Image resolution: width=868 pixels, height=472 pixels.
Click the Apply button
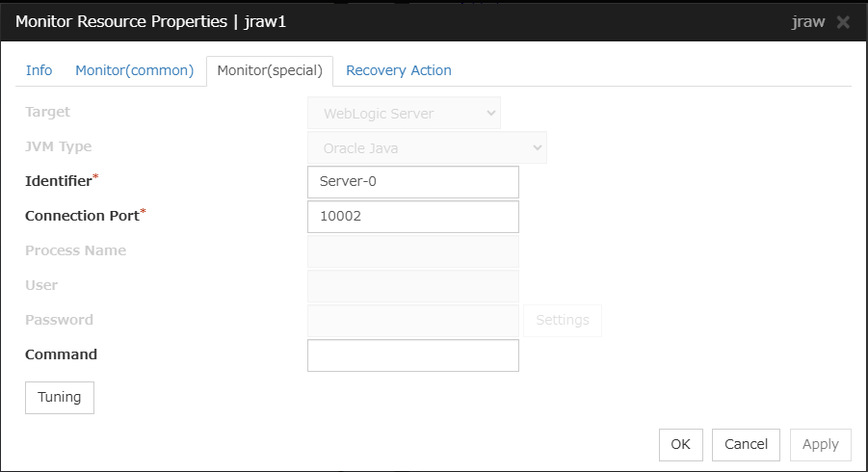point(820,444)
